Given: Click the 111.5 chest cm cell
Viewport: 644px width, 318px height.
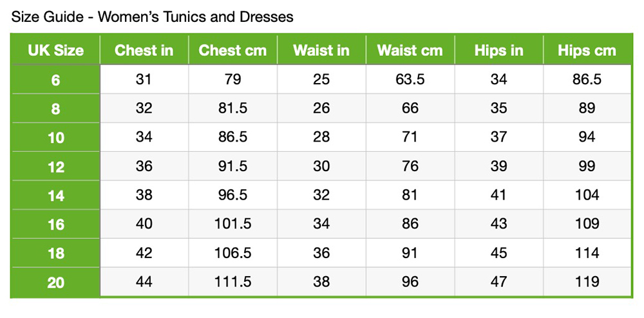Looking at the screenshot, I should (x=232, y=282).
